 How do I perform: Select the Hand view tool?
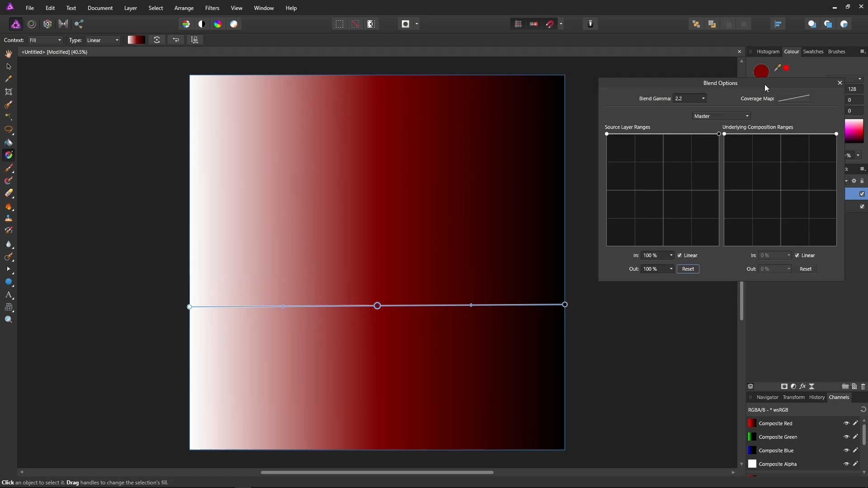(x=9, y=54)
